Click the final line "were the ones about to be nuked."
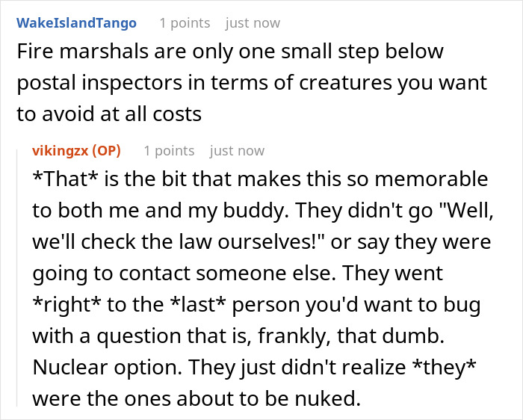The width and height of the screenshot is (523, 420). [x=196, y=398]
